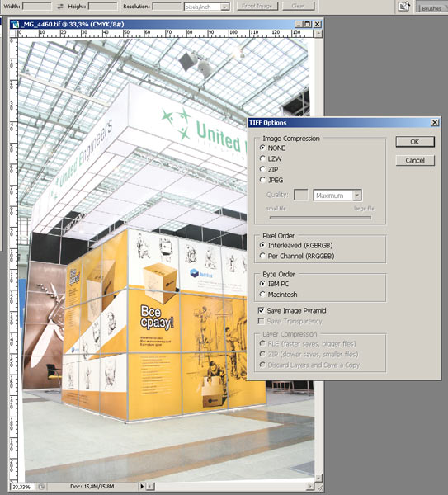Set byte order to IBM PC
This screenshot has height=495, width=448.
274,284
